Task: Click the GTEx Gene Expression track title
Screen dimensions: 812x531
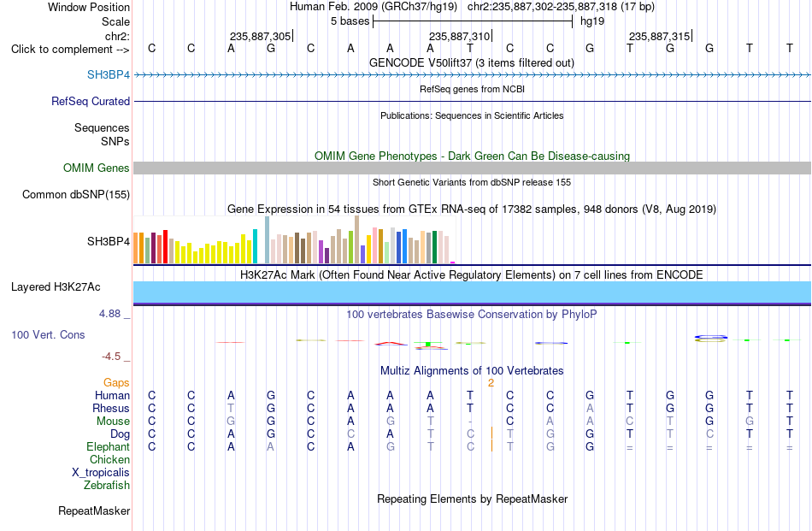Action: (x=472, y=209)
